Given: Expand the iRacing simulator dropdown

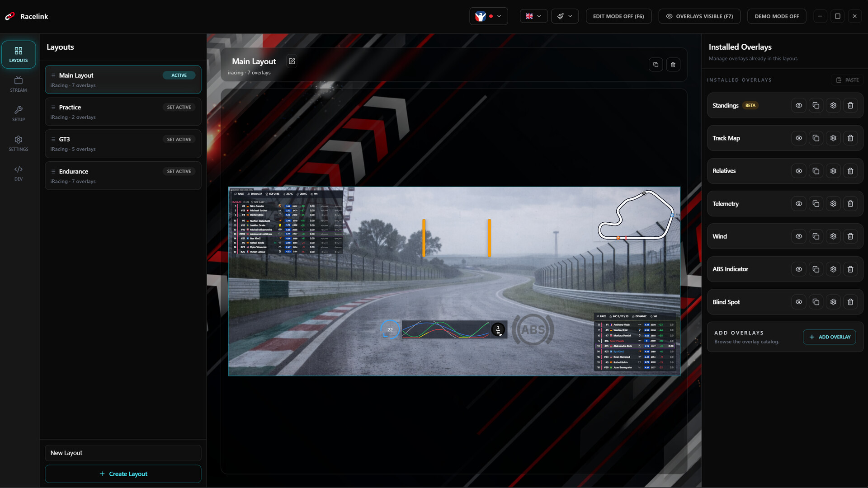Looking at the screenshot, I should coord(488,16).
